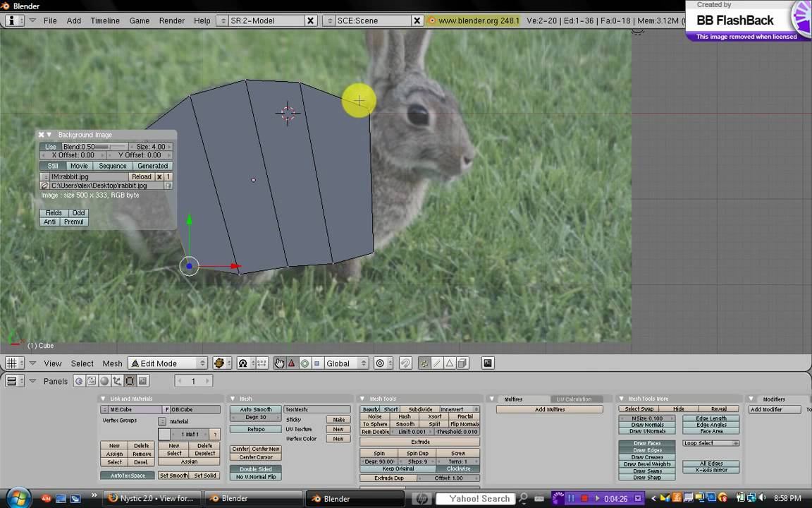Viewport: 812px width, 508px height.
Task: Toggle X-axis mirror option
Action: pyautogui.click(x=711, y=470)
